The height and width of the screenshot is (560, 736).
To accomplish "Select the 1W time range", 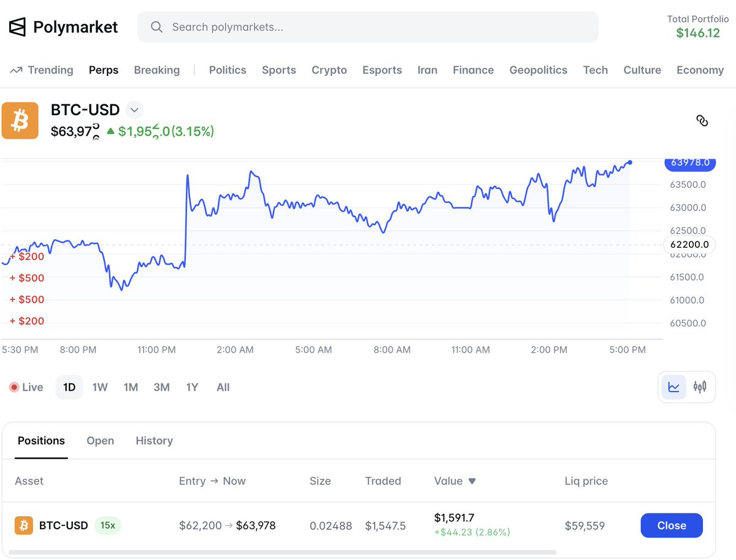I will (x=100, y=387).
